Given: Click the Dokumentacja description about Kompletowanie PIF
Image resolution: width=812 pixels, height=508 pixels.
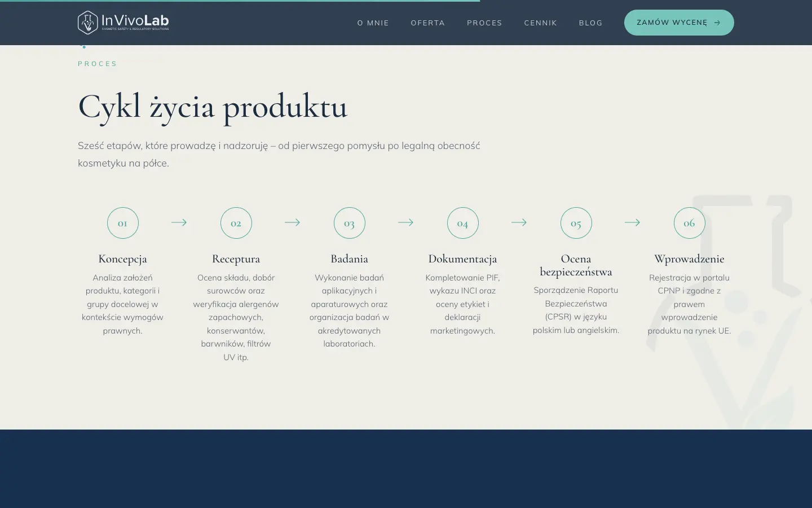Looking at the screenshot, I should (463, 304).
